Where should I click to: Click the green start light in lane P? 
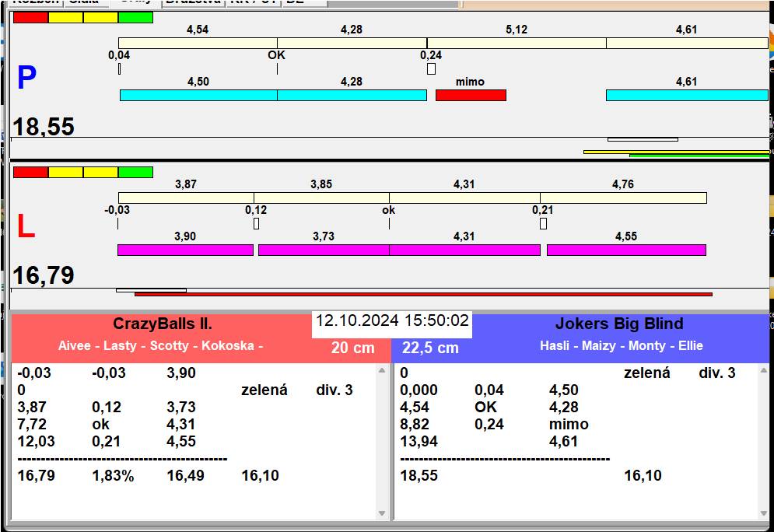[x=136, y=17]
